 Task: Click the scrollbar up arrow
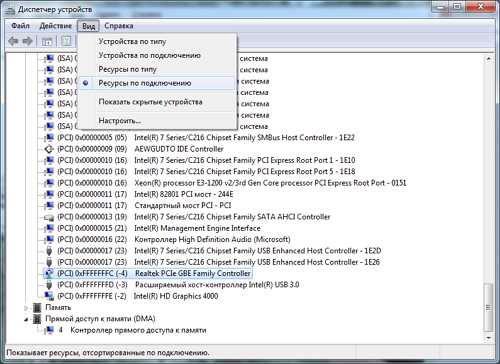click(x=488, y=59)
